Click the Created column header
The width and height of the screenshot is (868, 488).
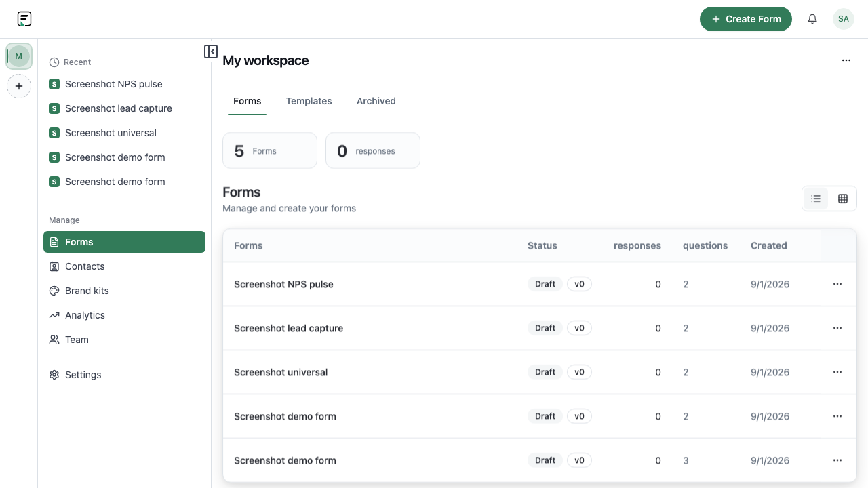(769, 245)
